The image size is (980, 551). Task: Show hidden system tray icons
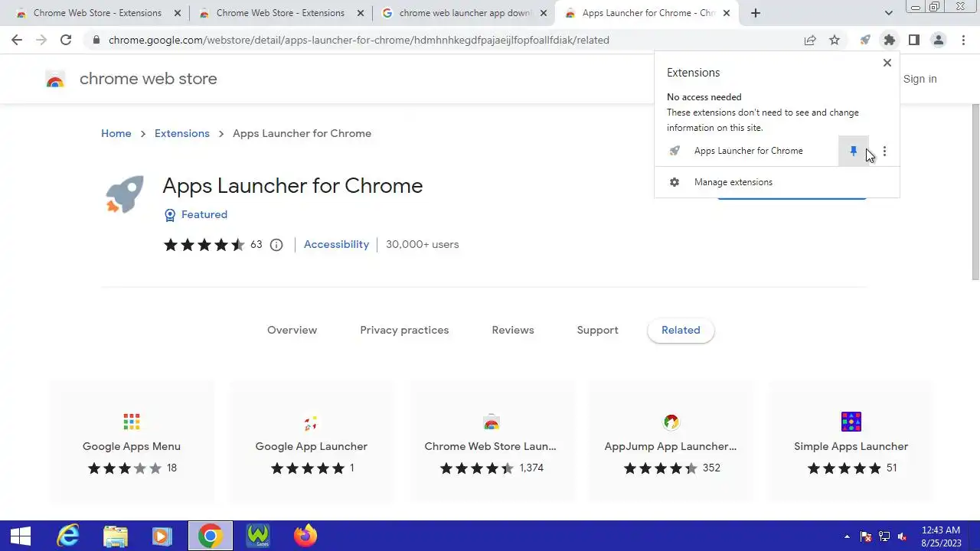pos(847,536)
